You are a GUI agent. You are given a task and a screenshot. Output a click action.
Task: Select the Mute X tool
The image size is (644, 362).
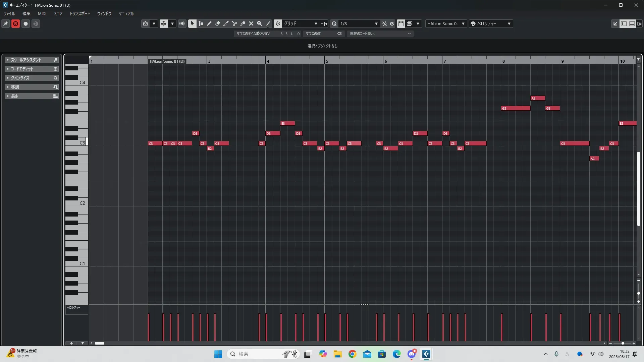pyautogui.click(x=251, y=23)
